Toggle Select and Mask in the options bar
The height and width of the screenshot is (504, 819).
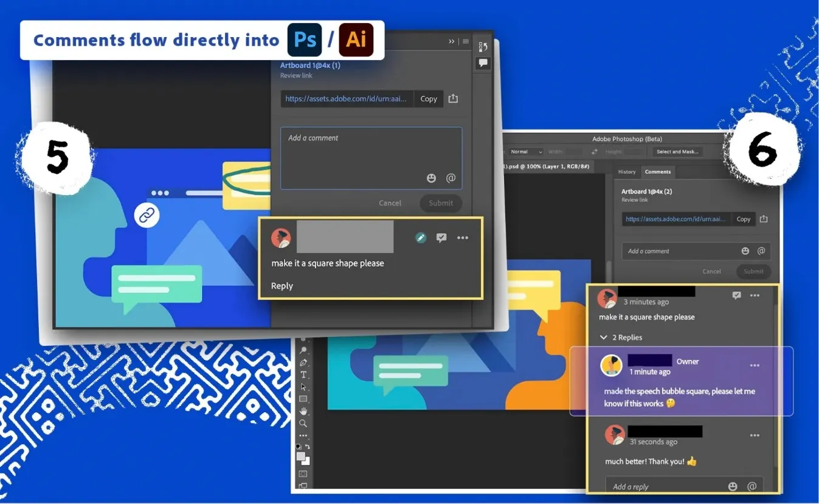(677, 151)
